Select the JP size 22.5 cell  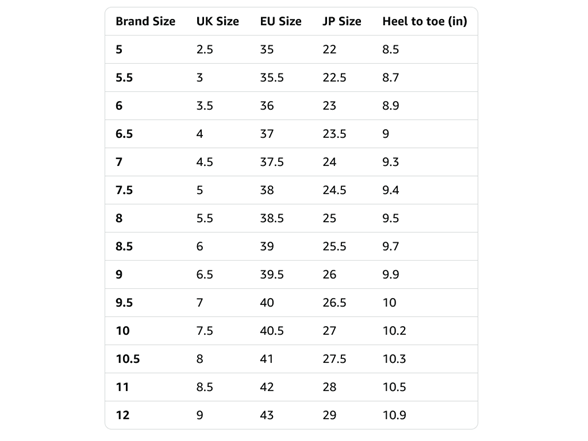pyautogui.click(x=334, y=78)
